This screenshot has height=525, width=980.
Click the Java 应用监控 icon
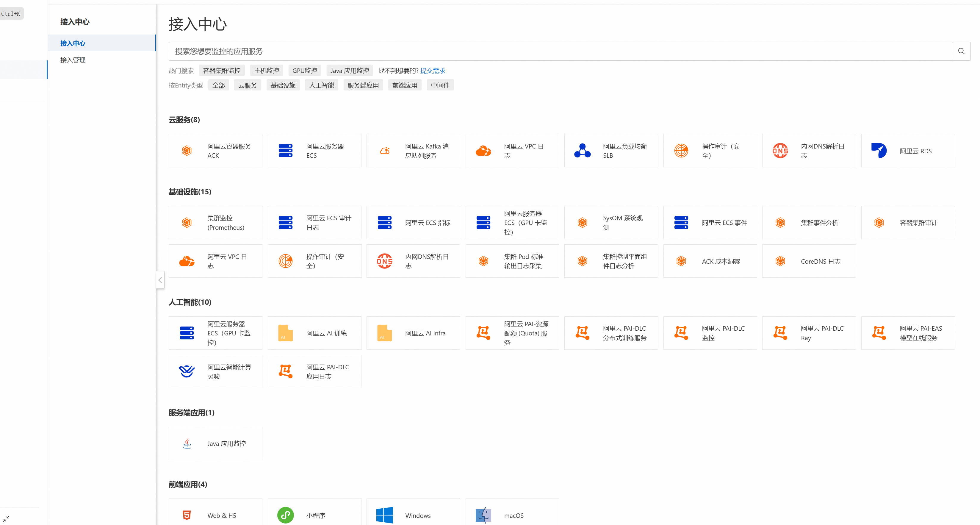187,443
